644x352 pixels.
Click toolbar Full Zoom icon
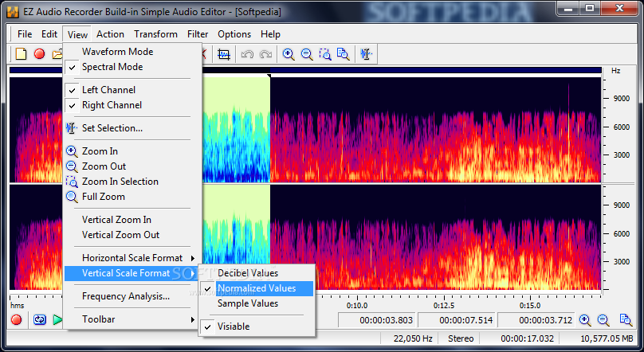click(x=343, y=54)
